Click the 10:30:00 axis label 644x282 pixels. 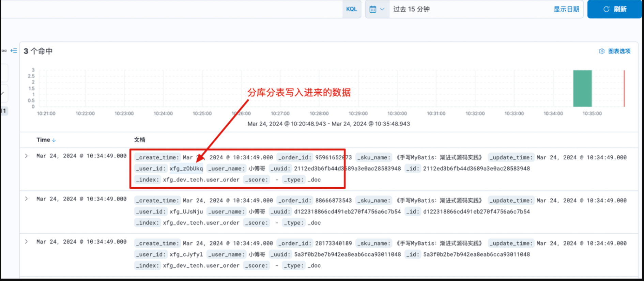click(x=397, y=113)
